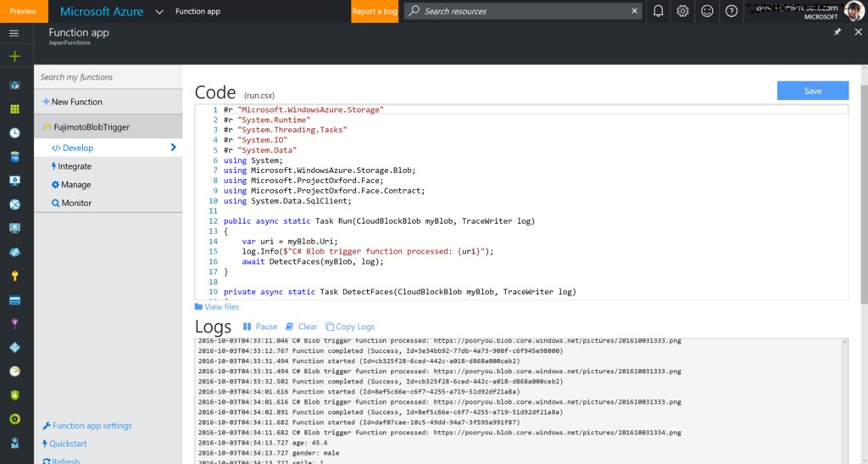Click the green plus New resource icon
The image size is (868, 464).
coord(15,56)
